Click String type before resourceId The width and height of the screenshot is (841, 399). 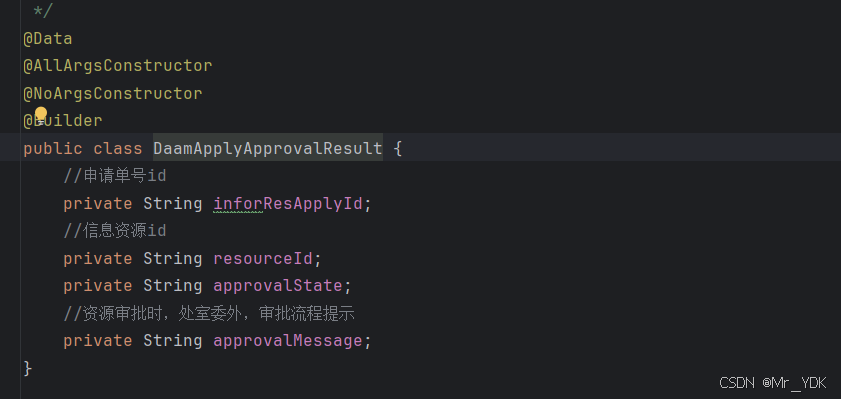173,258
